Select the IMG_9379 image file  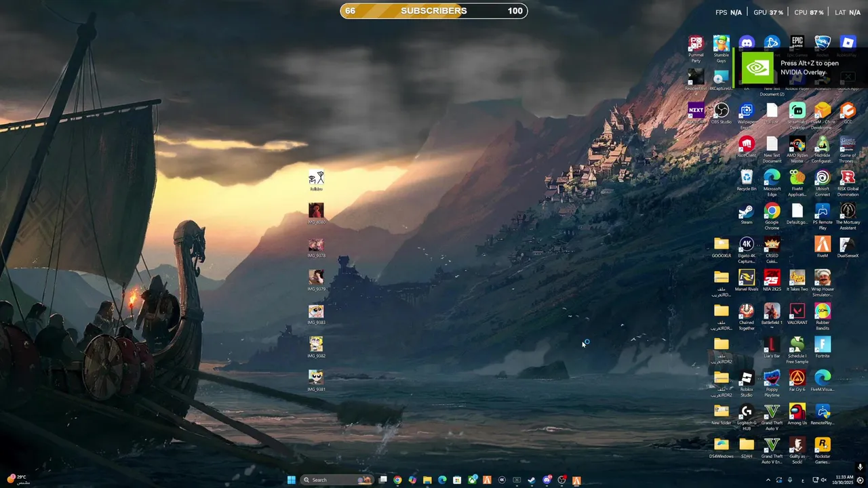(316, 280)
